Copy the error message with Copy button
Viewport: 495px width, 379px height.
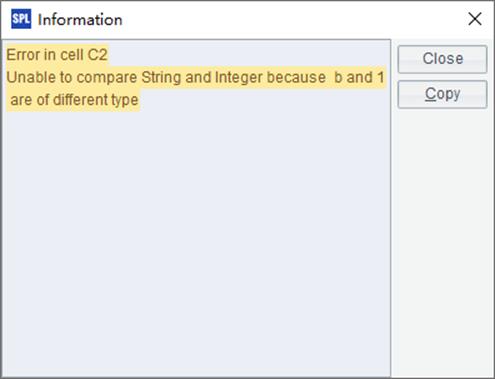(x=442, y=94)
